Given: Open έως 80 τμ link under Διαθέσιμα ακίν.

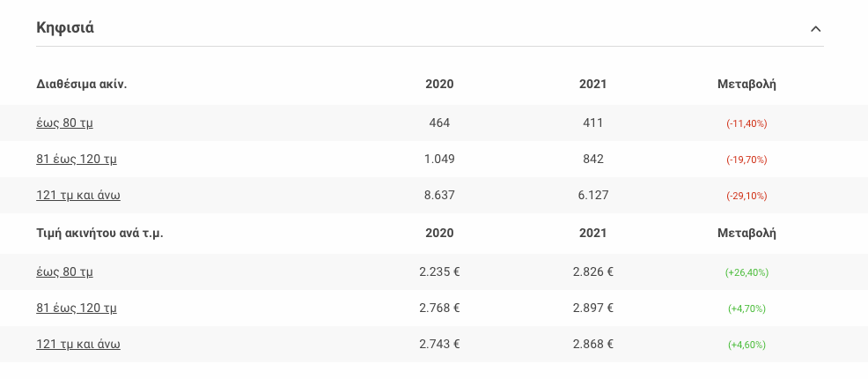Looking at the screenshot, I should (x=64, y=123).
